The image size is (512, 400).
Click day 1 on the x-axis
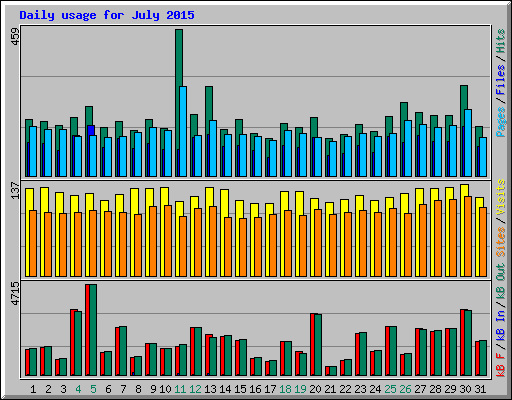[x=33, y=389]
